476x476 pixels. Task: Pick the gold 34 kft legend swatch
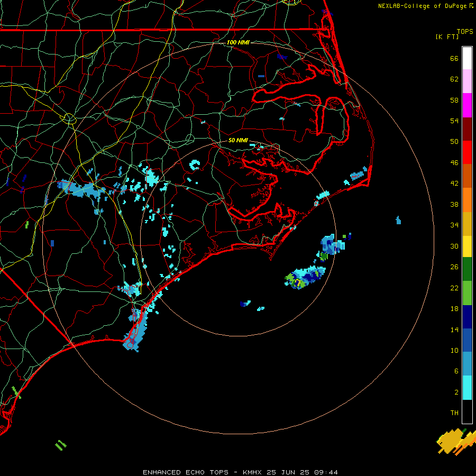tap(467, 224)
